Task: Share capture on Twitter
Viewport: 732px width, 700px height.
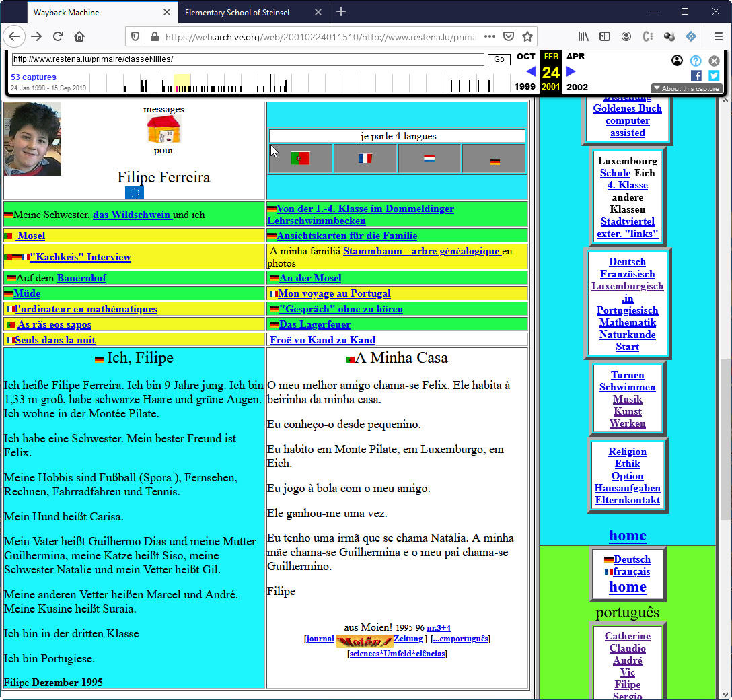Action: click(x=714, y=75)
